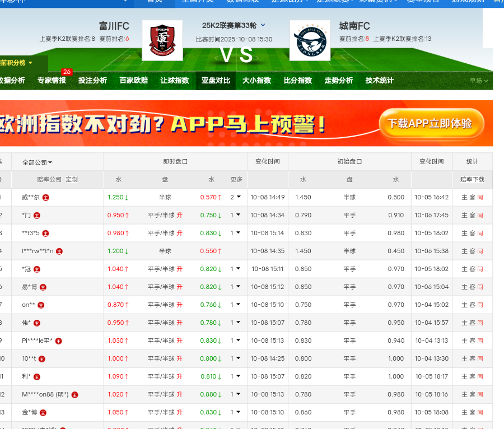Switch to the 大小指数 tab
The width and height of the screenshot is (504, 429).
256,81
